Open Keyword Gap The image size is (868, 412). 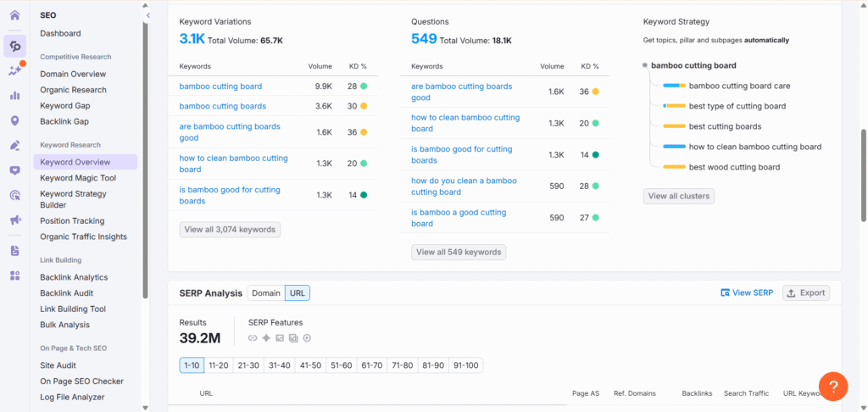click(x=64, y=105)
